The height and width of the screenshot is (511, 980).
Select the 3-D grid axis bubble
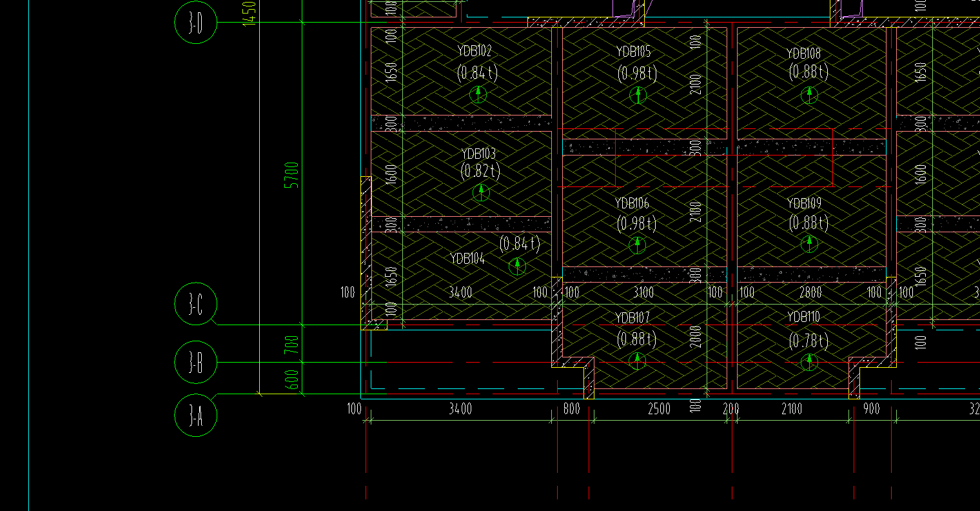coord(196,23)
